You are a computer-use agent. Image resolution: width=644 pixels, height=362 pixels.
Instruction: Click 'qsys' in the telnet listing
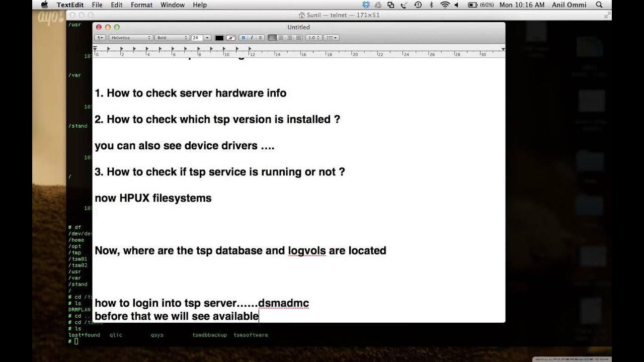point(157,335)
